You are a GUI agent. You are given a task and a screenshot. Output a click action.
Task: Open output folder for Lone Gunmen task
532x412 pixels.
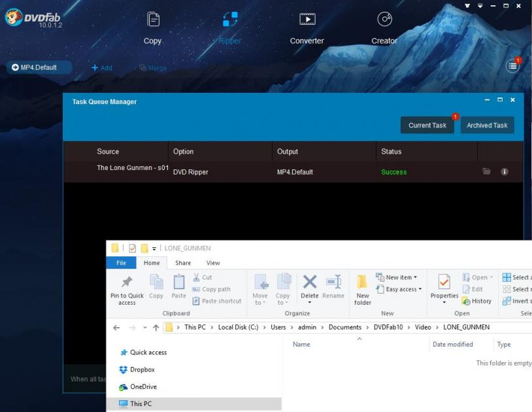click(x=486, y=172)
